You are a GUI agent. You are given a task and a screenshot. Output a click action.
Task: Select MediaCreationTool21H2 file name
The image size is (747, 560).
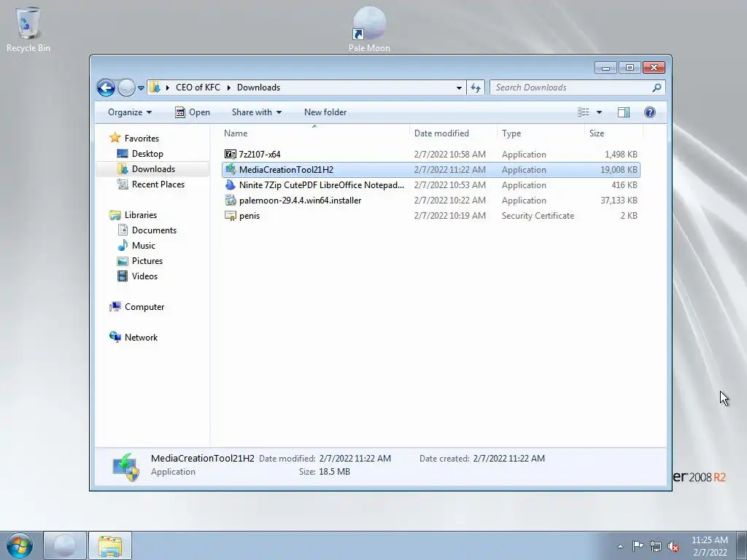coord(286,169)
